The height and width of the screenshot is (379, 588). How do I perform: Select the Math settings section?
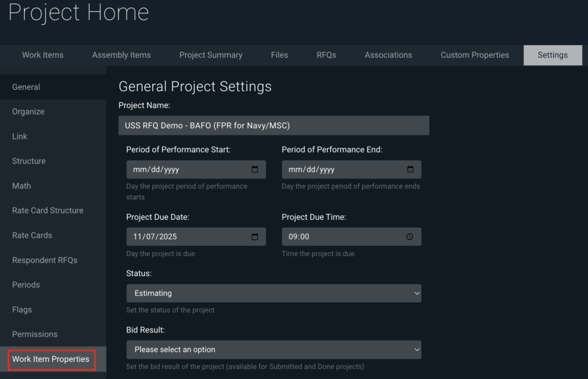tap(22, 186)
